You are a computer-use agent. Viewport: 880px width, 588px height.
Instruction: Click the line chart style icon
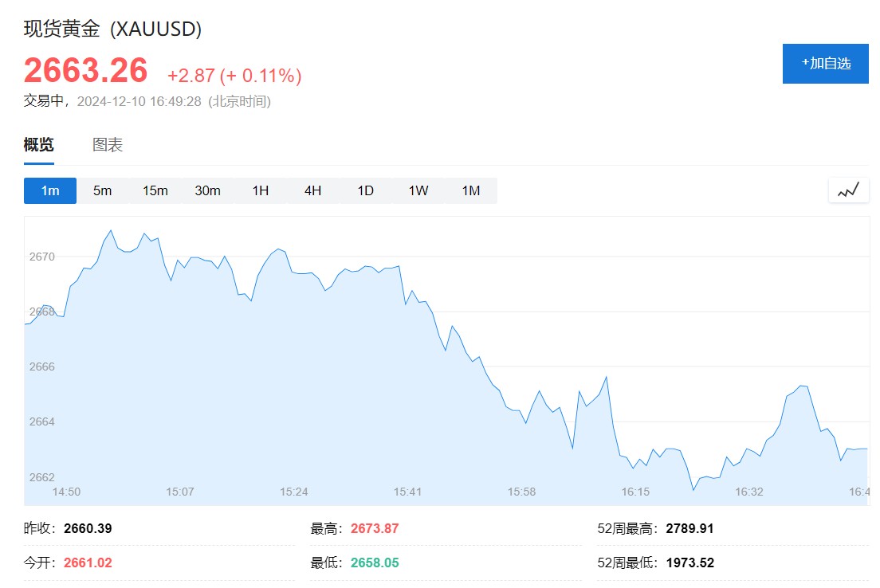(x=848, y=190)
